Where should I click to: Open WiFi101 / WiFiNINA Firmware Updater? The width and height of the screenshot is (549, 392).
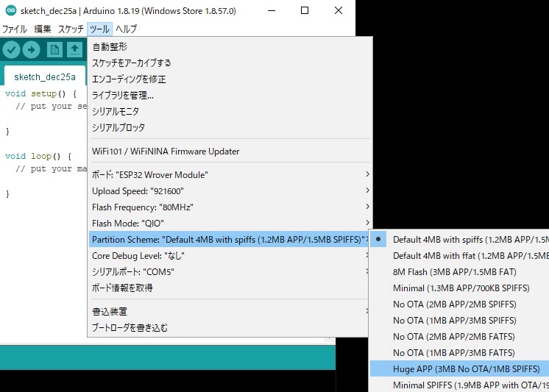click(x=230, y=152)
